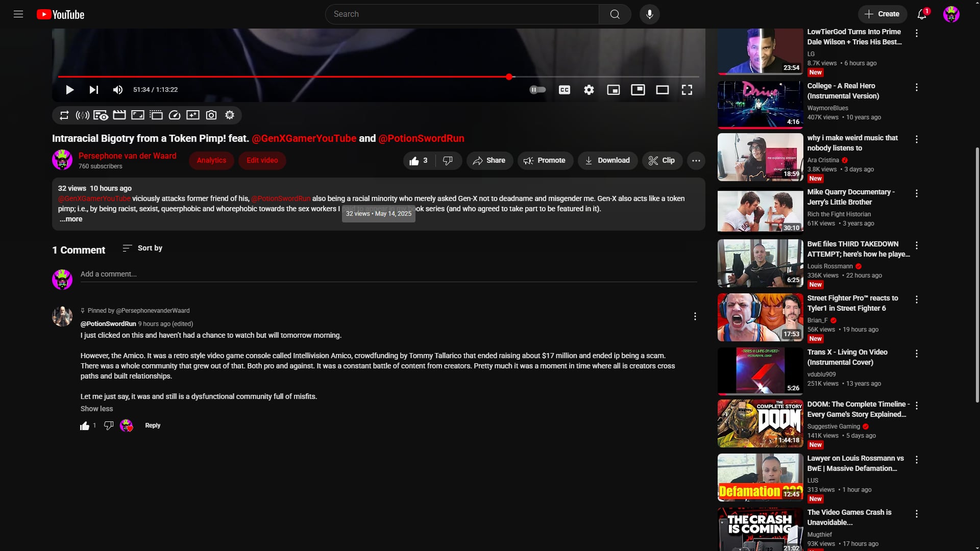Start voice search with the microphone
This screenshot has height=551, width=980.
click(x=649, y=14)
